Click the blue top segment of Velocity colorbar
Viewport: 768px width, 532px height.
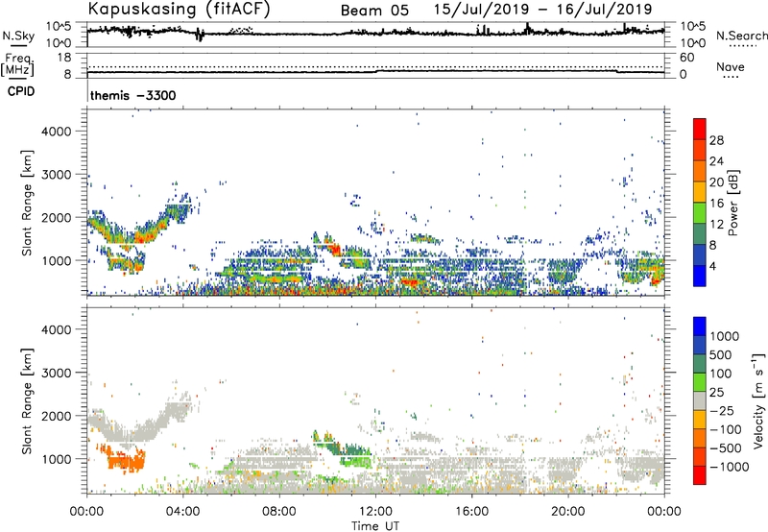point(700,326)
